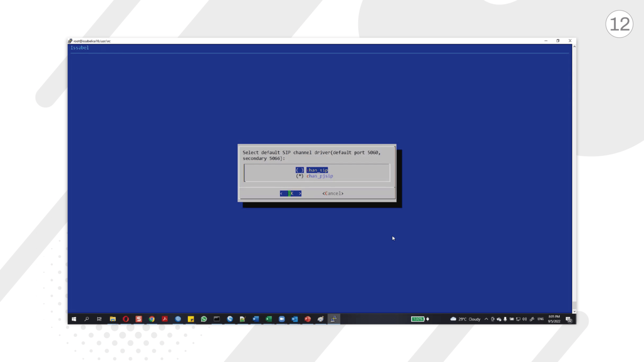Select the chan_pjsip radio option
The image size is (644, 362).
pos(314,176)
